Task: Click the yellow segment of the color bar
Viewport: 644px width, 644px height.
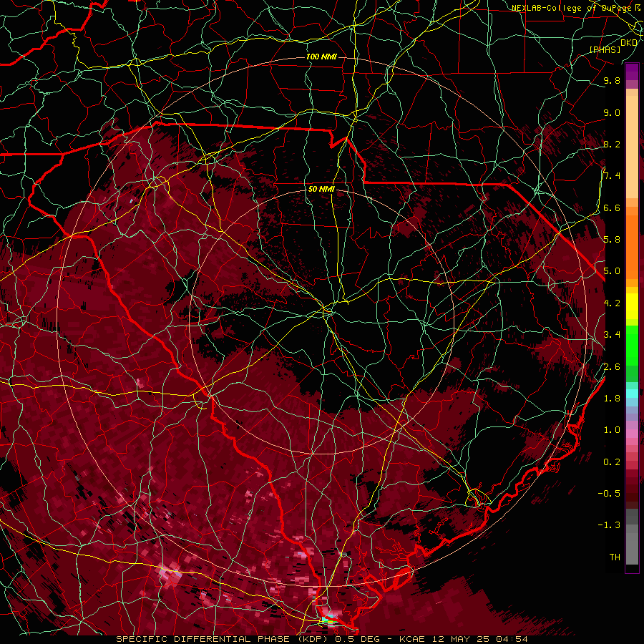Action: [x=632, y=306]
